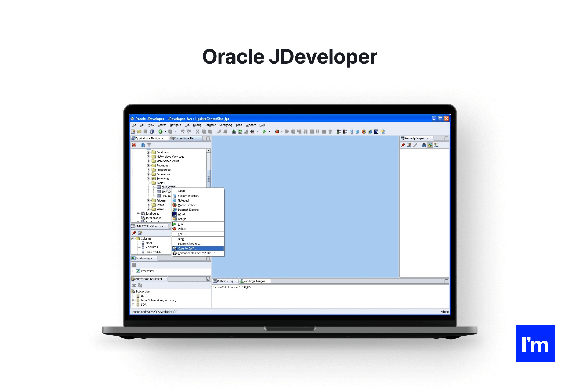Click the categories list icon in Property Inspector
The width and height of the screenshot is (580, 392).
(x=436, y=145)
